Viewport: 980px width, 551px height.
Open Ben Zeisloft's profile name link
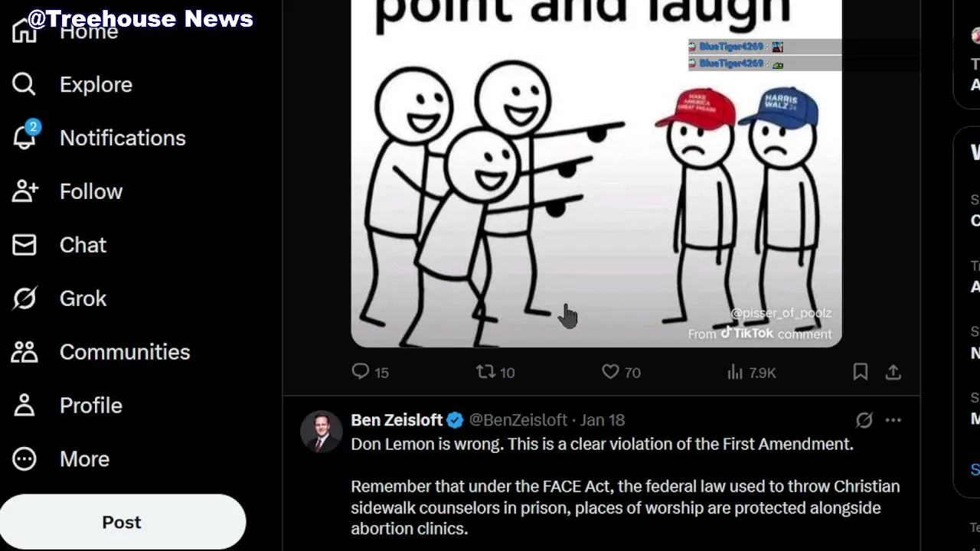(x=397, y=420)
